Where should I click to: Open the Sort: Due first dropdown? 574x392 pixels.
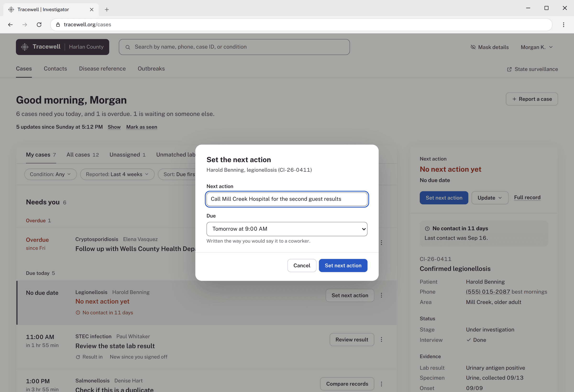pos(177,174)
